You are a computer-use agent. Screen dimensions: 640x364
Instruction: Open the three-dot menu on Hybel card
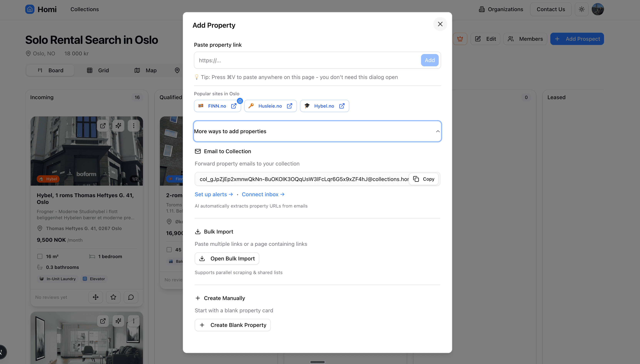[134, 125]
